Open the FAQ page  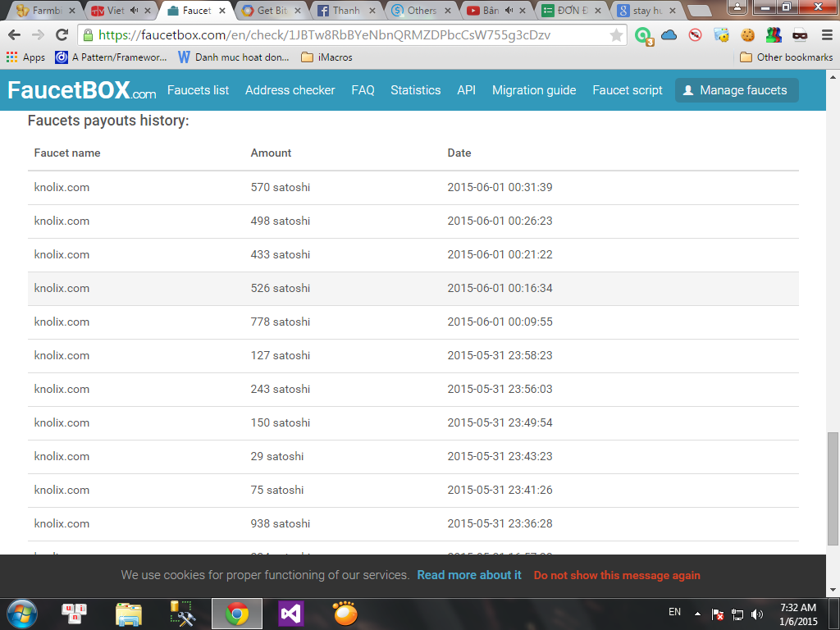click(x=363, y=90)
